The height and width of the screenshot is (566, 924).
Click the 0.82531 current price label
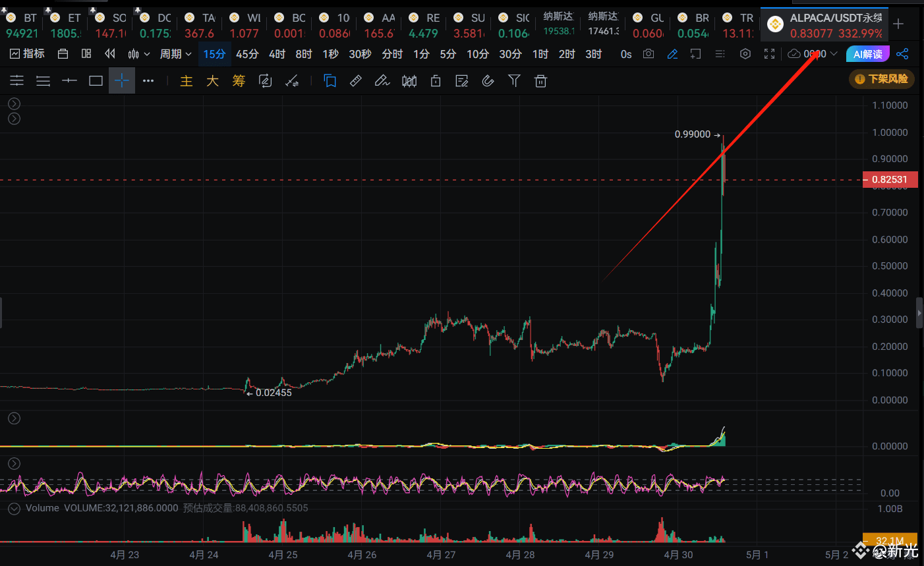coord(890,179)
